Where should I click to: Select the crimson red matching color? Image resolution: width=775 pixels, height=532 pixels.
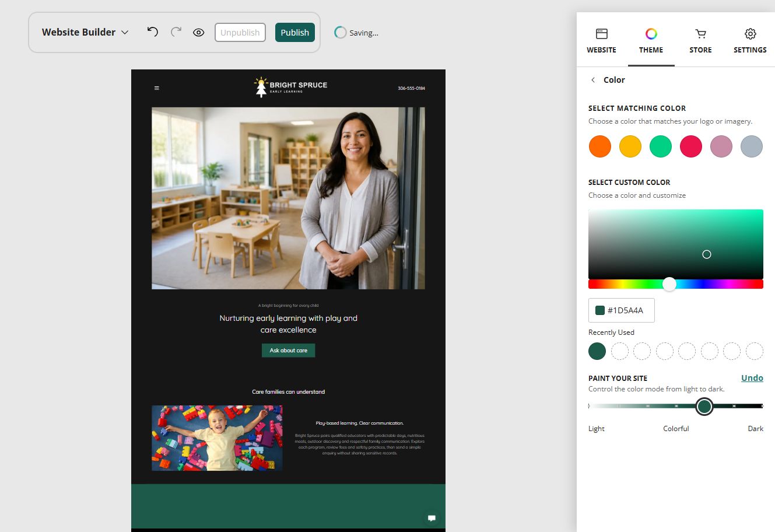(691, 146)
